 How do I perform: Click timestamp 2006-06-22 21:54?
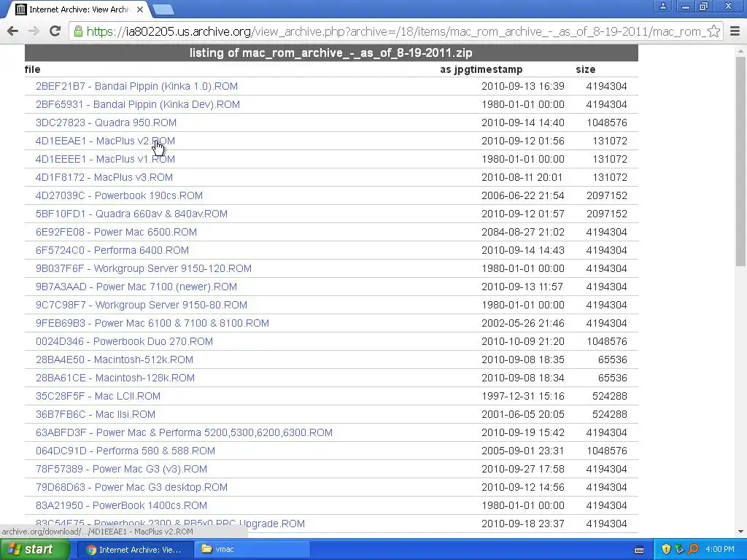pyautogui.click(x=522, y=195)
